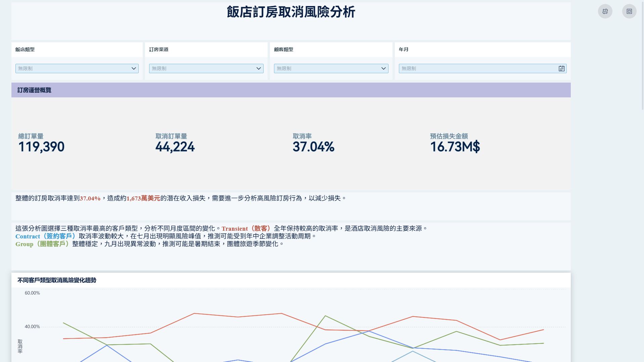Open the calendar picker in 年月 filter
Screen dimensions: 644x362
pos(562,69)
